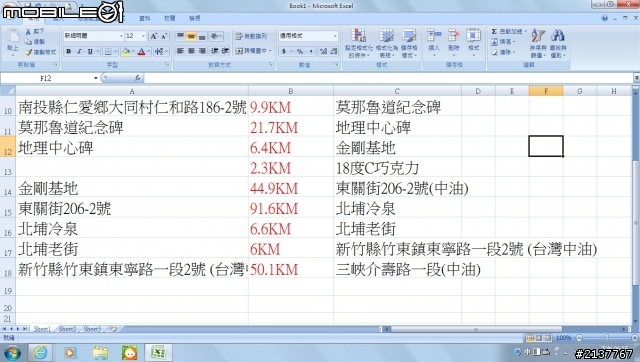Open the font name dropdown
Screen dimensions: 640x362
[121, 36]
